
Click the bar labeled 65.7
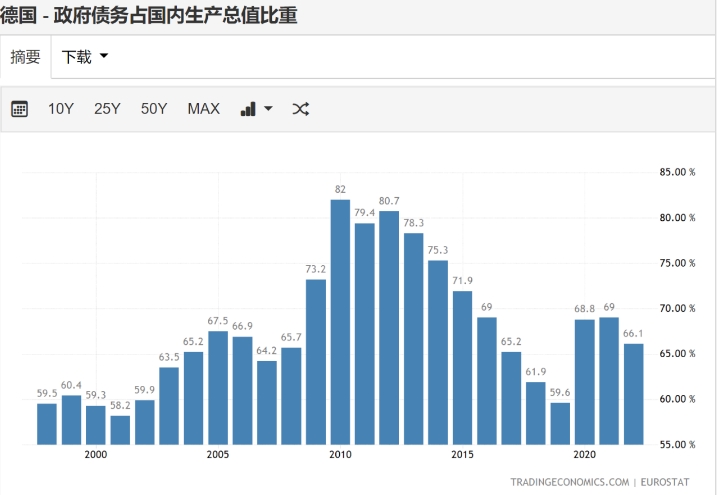[291, 396]
